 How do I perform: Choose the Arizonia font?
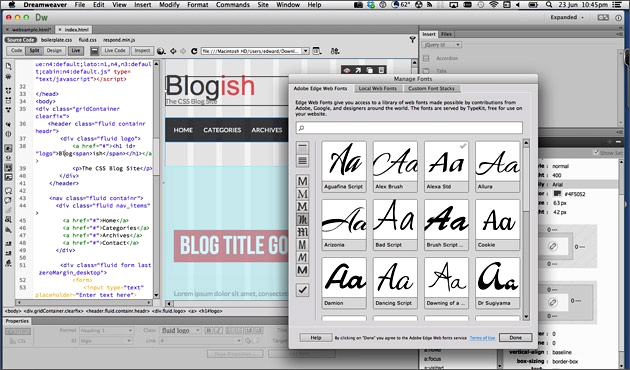(344, 225)
